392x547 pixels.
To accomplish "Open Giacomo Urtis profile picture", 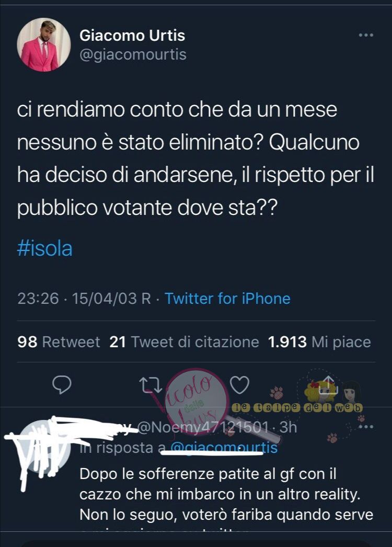I will coord(43,44).
